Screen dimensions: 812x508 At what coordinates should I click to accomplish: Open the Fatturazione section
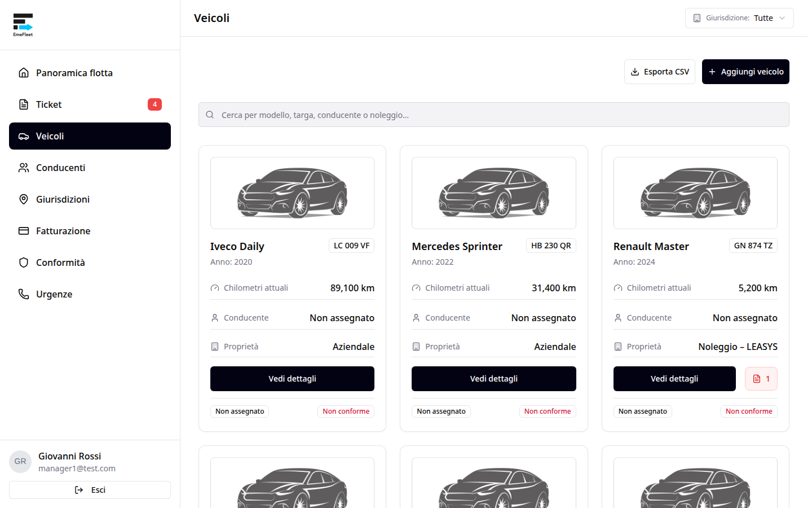(90, 231)
